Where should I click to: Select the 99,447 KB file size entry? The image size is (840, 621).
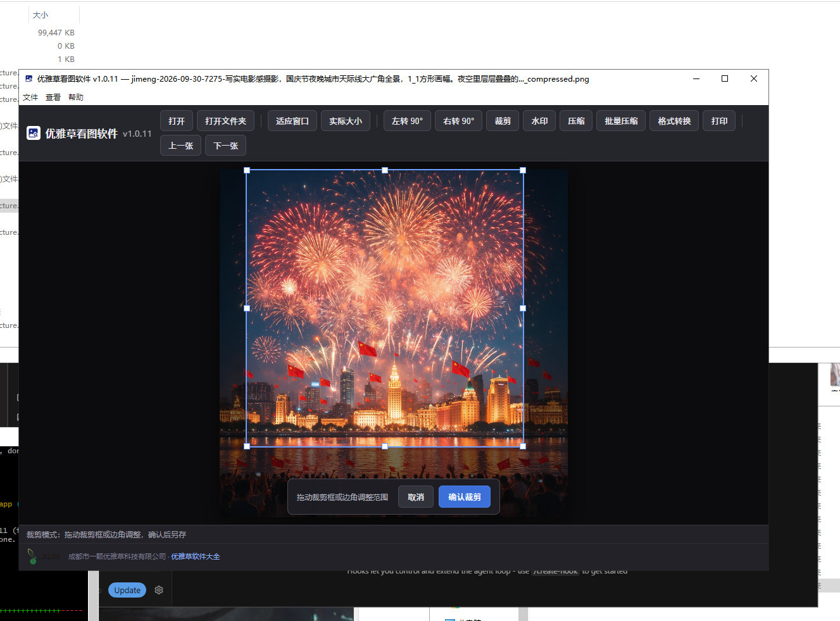56,33
